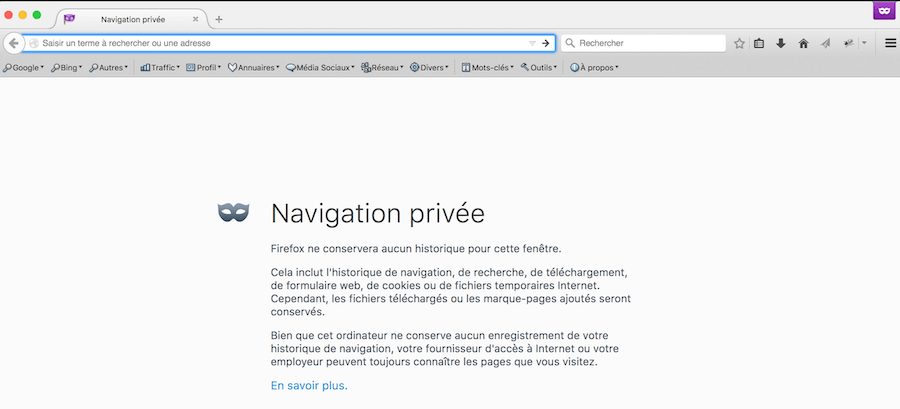Open the À propos menu
Image resolution: width=900 pixels, height=409 pixels.
pos(594,68)
